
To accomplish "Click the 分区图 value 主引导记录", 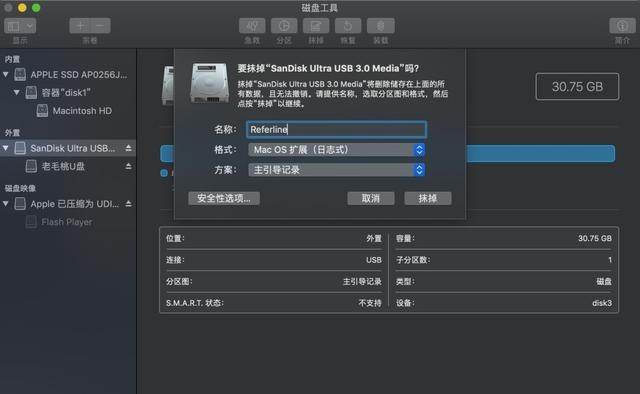I will click(362, 282).
